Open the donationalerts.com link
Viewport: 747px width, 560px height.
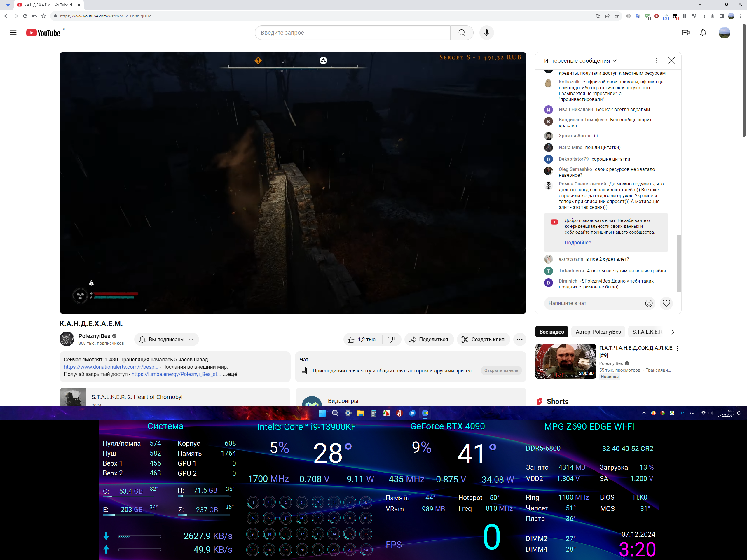(111, 367)
